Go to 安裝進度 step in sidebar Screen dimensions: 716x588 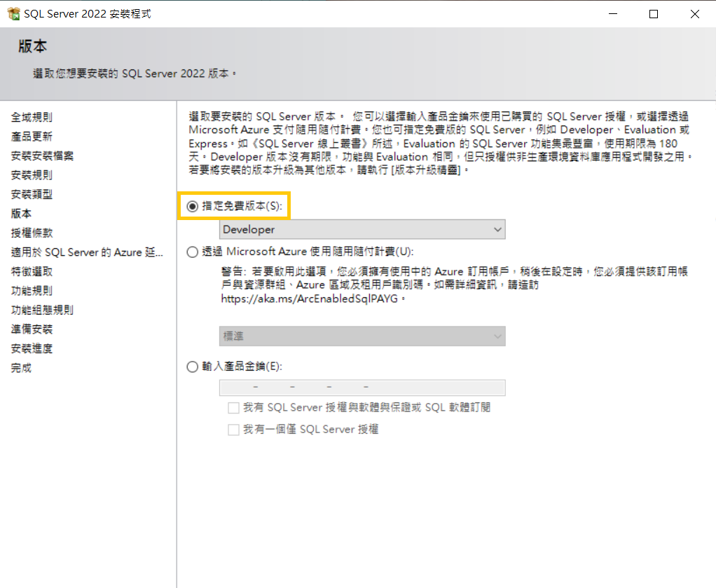(x=32, y=348)
